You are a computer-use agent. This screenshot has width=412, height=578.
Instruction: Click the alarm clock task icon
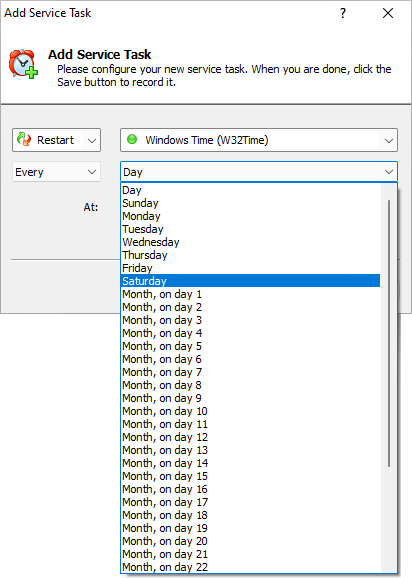23,63
